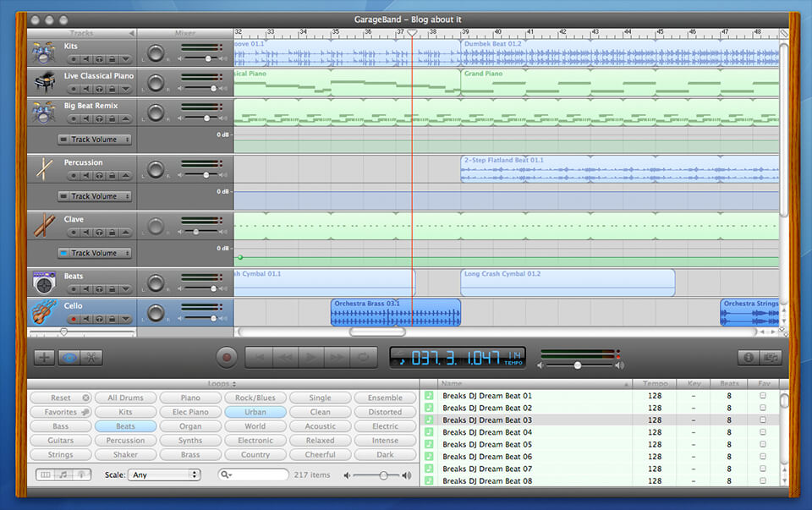
Task: Show automation for Live Classical Piano track
Action: coord(125,89)
